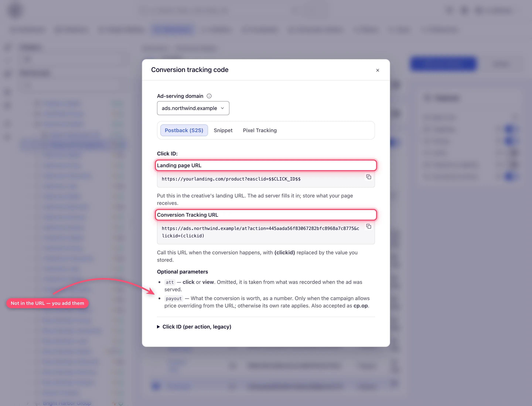Copy the conversion tracking URL

coord(369,226)
